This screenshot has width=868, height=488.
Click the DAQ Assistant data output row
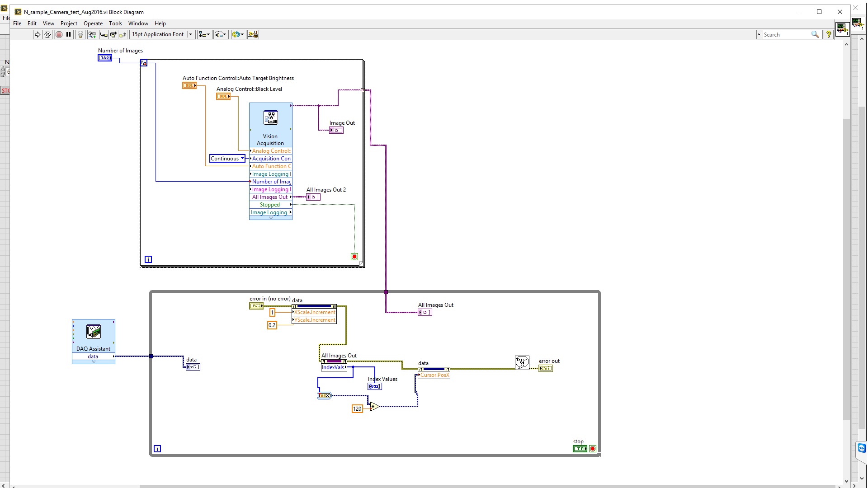click(x=94, y=357)
